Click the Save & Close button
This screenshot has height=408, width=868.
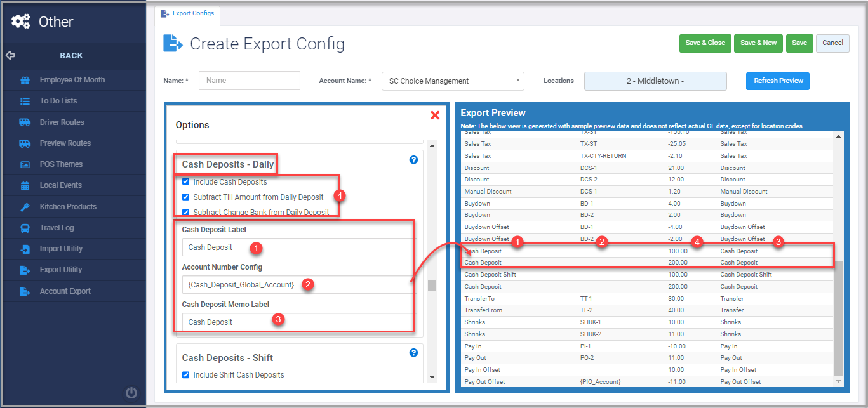[x=705, y=43]
